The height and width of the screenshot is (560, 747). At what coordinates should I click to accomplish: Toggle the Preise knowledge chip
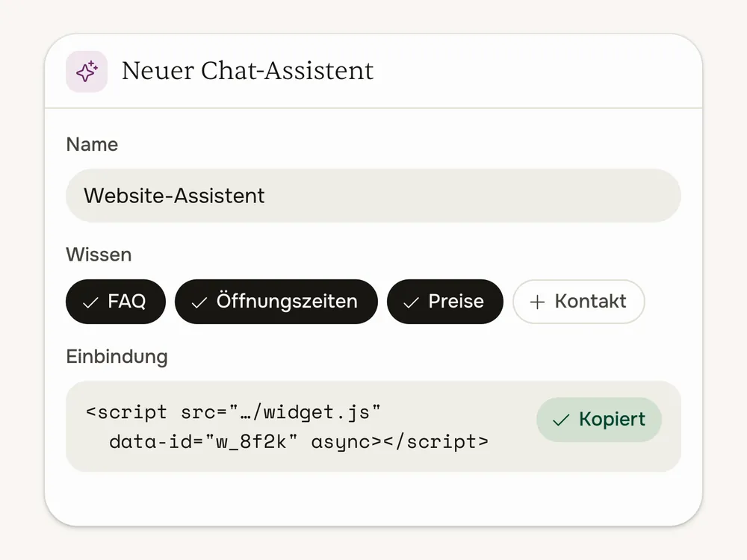(445, 302)
